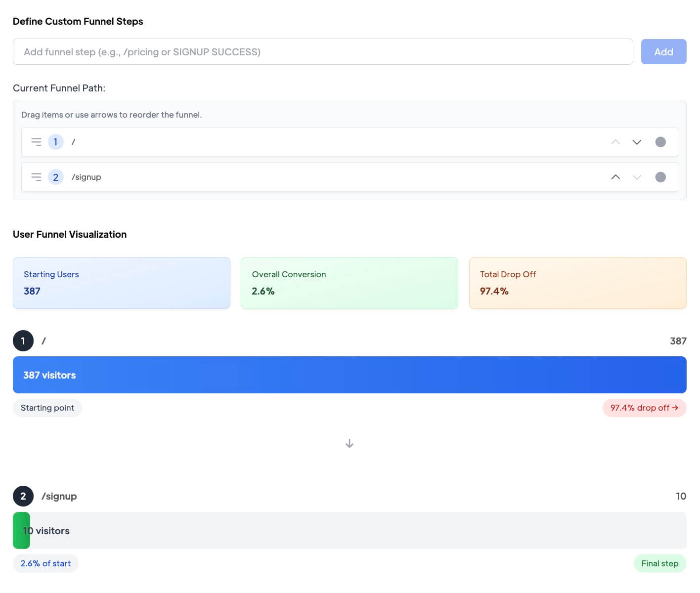Click the User Funnel Visualization heading

[x=70, y=234]
